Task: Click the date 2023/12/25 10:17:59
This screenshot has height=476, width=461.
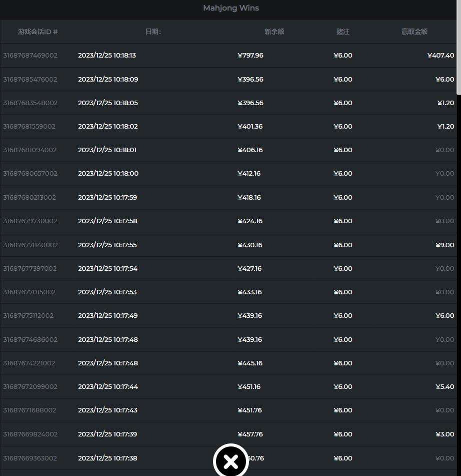Action: pyautogui.click(x=107, y=197)
